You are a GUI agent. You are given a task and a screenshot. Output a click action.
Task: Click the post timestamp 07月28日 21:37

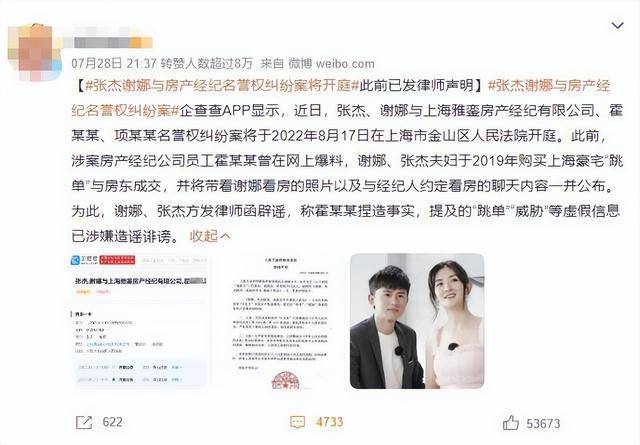click(x=114, y=63)
